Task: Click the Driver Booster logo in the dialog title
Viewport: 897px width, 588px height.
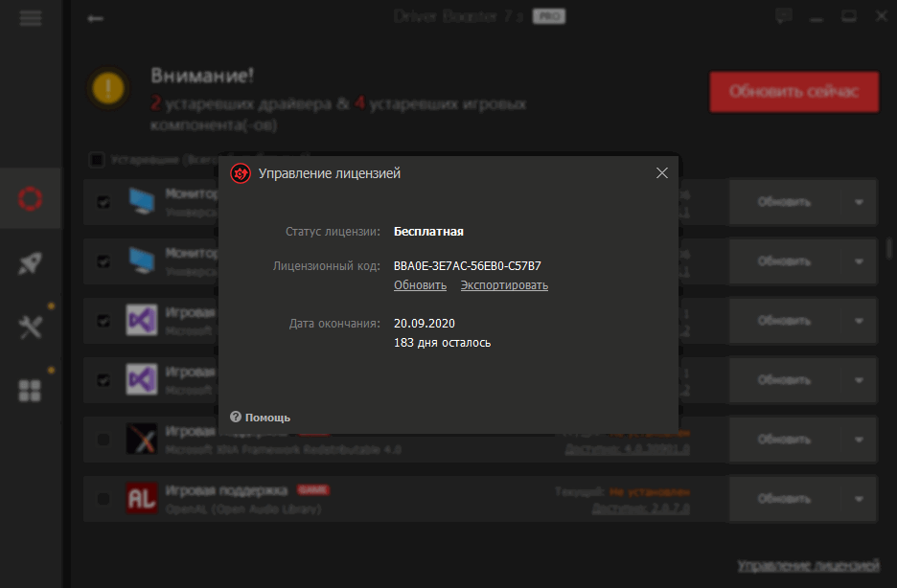Action: [x=241, y=173]
